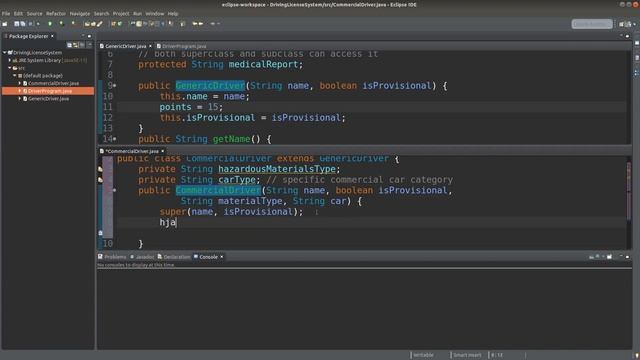Image resolution: width=640 pixels, height=360 pixels.
Task: Open the Window menu
Action: 155,13
